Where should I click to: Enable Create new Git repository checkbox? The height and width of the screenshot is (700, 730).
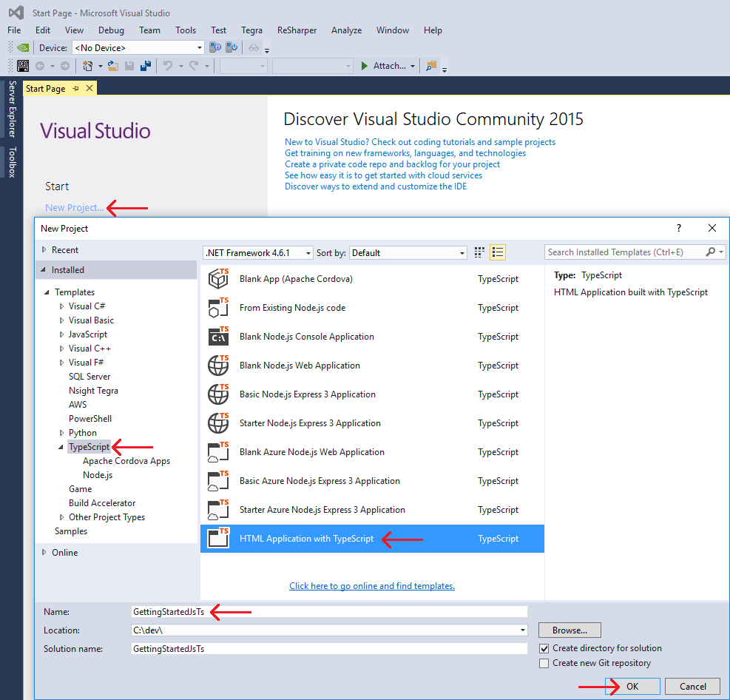544,663
